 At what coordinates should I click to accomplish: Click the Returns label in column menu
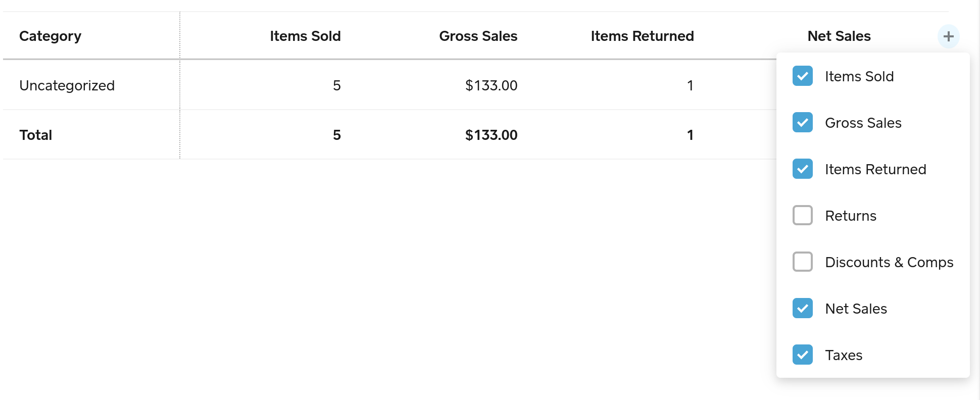(850, 216)
